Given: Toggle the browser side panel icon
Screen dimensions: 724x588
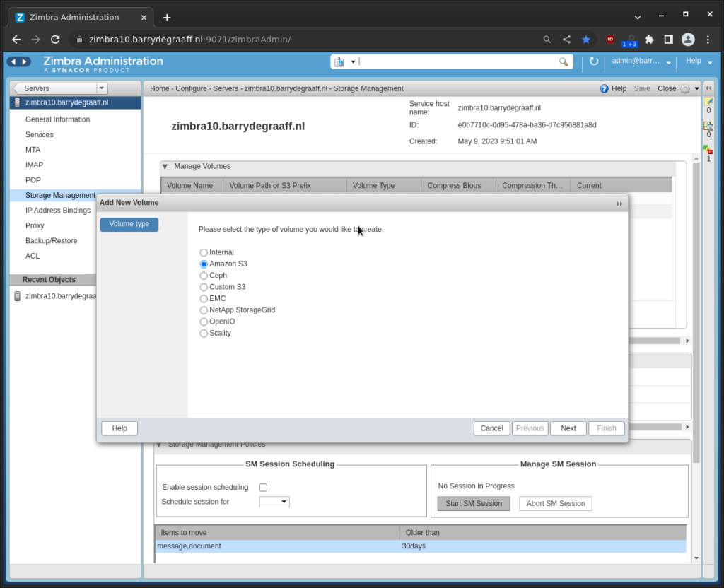Looking at the screenshot, I should 668,40.
